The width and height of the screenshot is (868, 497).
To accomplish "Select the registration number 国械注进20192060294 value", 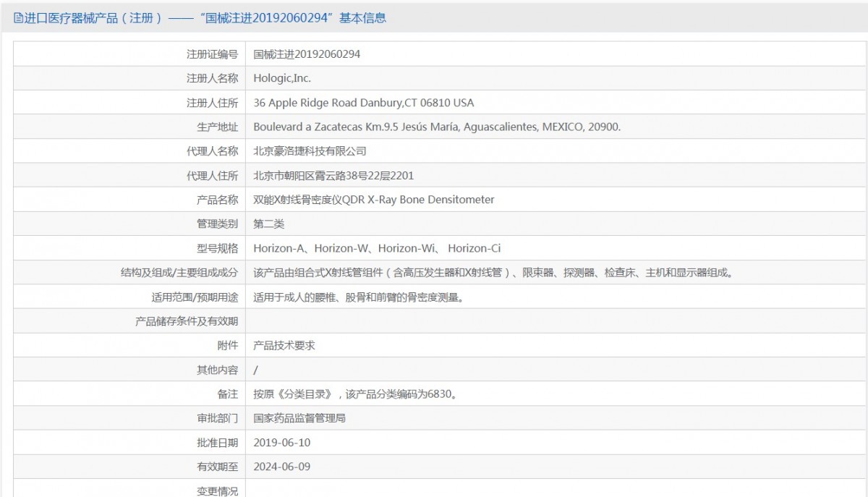I will coord(307,54).
